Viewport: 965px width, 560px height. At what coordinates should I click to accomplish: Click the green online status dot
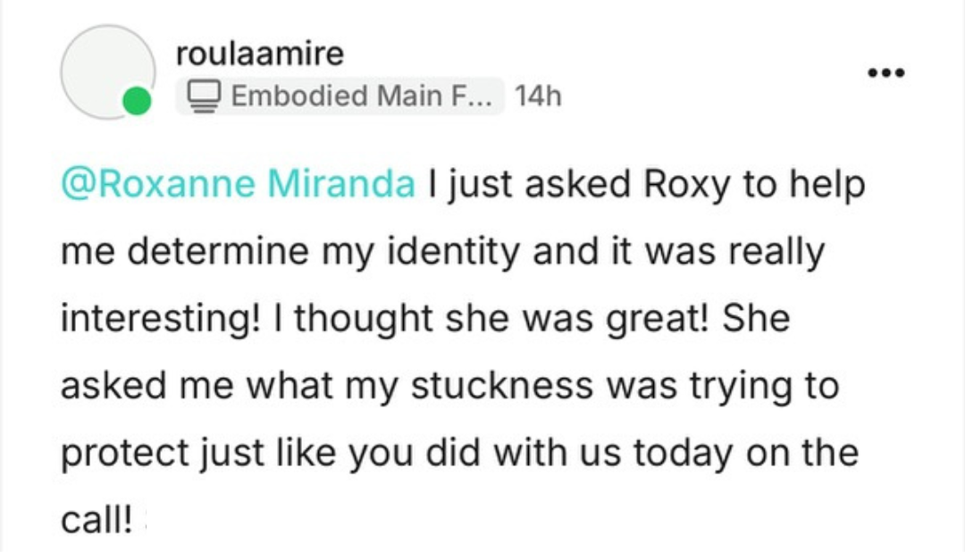(x=137, y=101)
